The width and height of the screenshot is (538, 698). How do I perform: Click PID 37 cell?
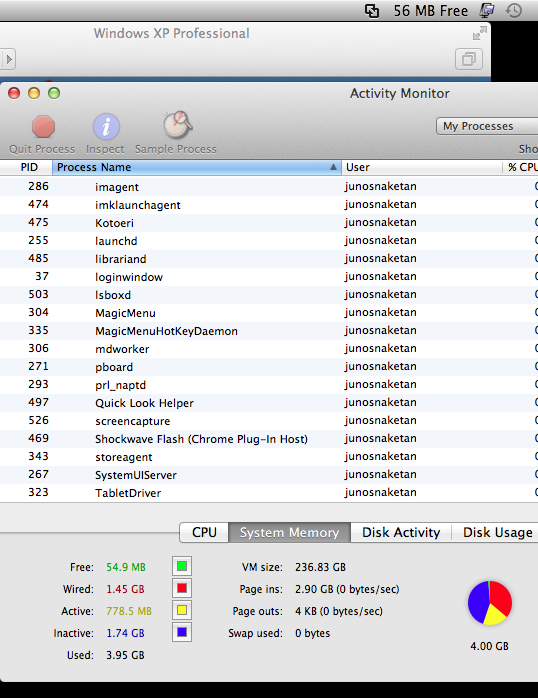tap(42, 276)
